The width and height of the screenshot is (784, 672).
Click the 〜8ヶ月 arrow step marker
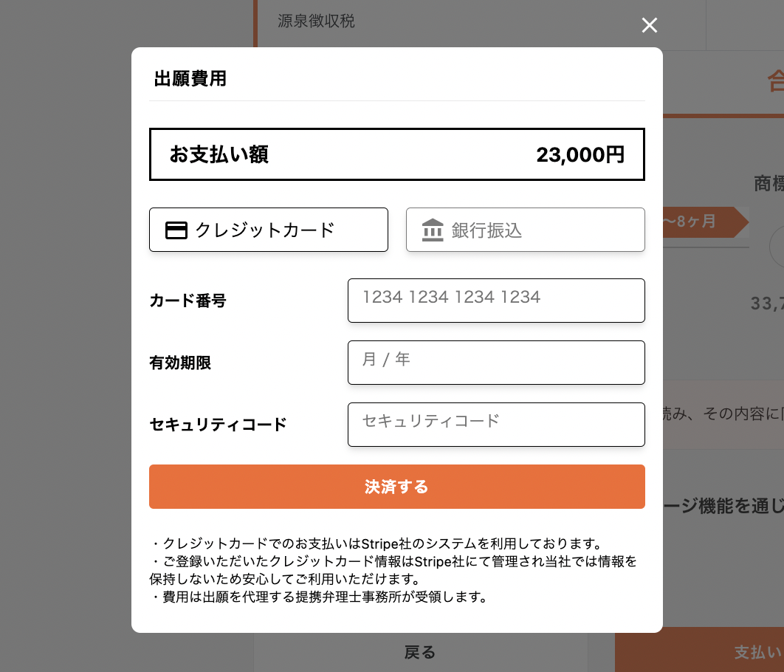pos(701,222)
